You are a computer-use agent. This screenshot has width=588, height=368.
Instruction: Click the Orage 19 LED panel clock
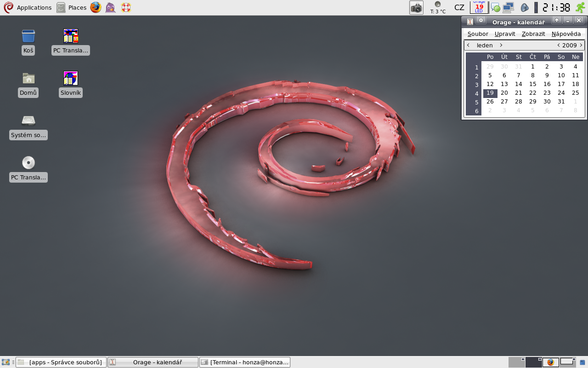479,7
